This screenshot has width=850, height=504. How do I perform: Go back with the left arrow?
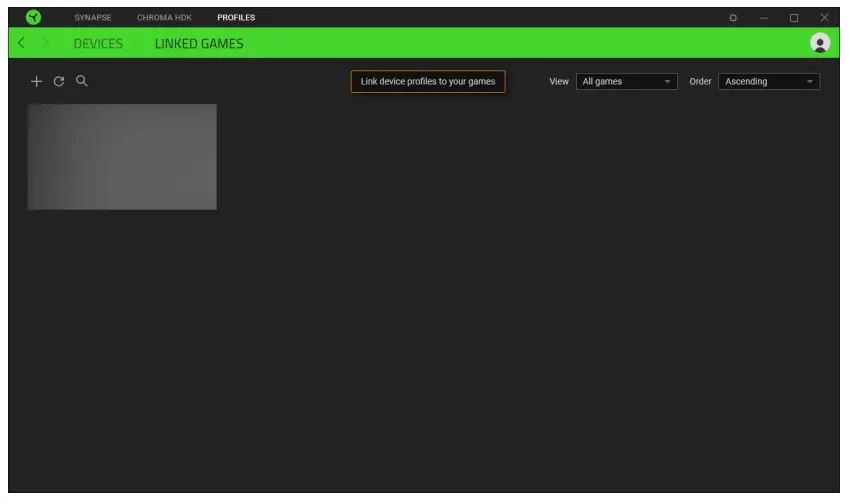[21, 43]
